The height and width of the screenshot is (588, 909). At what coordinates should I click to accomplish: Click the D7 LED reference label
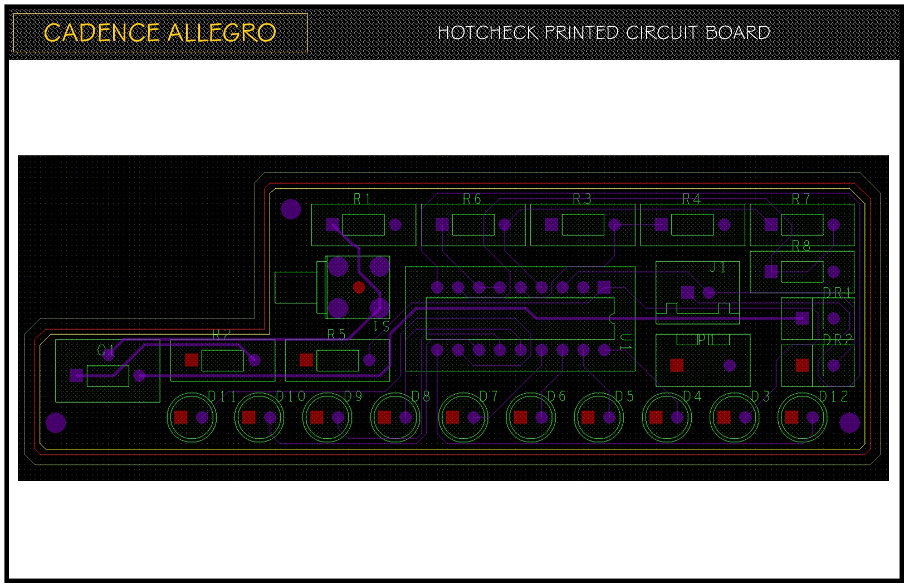488,396
